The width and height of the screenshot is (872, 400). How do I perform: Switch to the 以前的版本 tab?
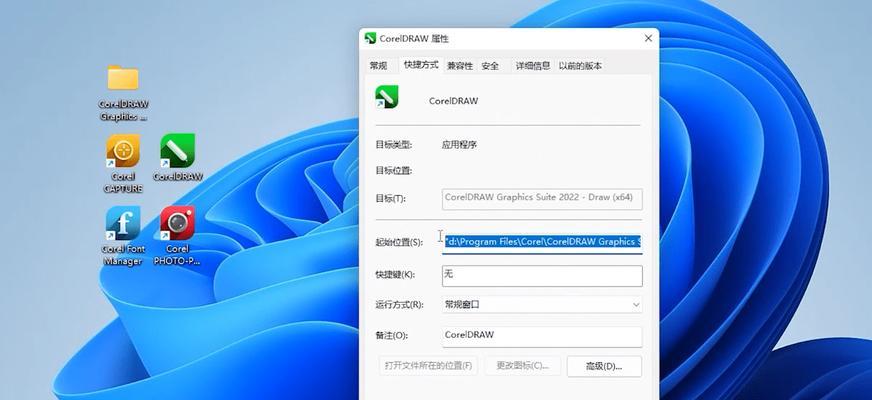click(580, 66)
